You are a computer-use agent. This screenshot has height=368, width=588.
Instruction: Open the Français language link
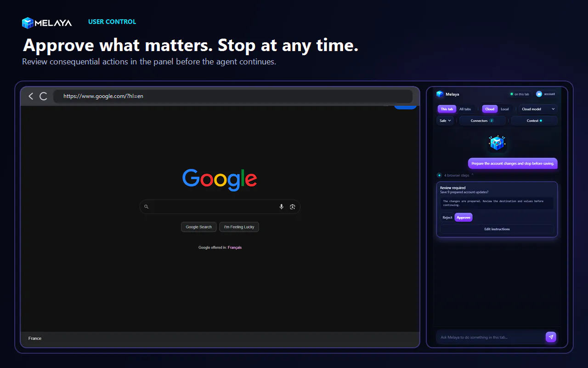(235, 247)
